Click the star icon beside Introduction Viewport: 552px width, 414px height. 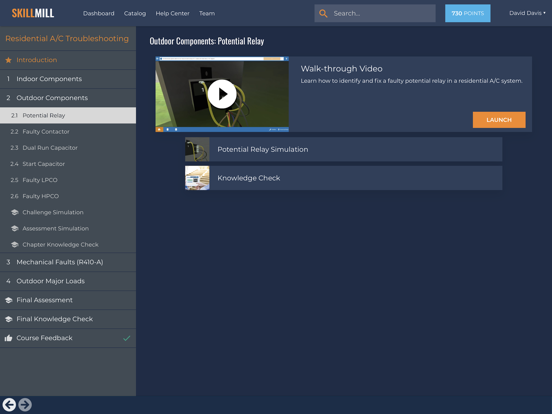[x=8, y=60]
